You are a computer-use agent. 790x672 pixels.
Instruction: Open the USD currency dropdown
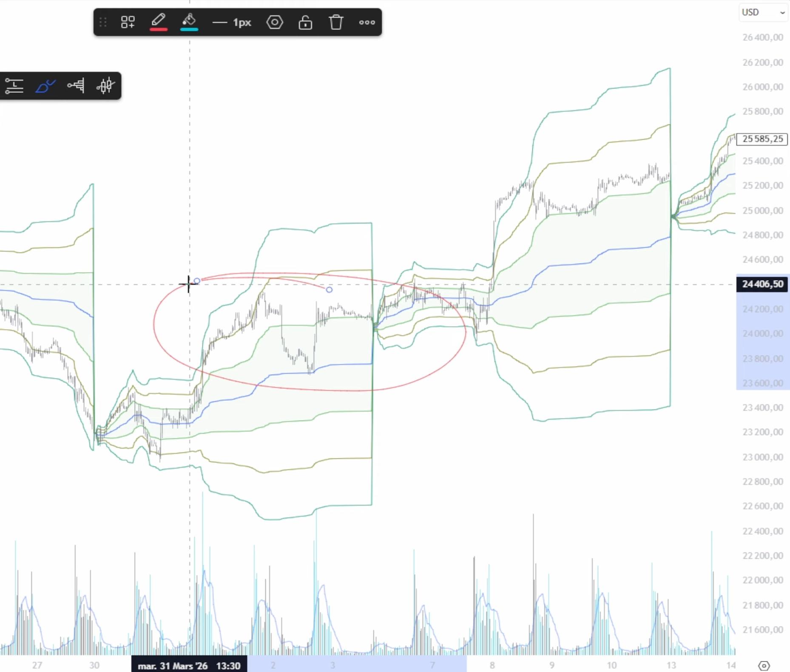763,12
